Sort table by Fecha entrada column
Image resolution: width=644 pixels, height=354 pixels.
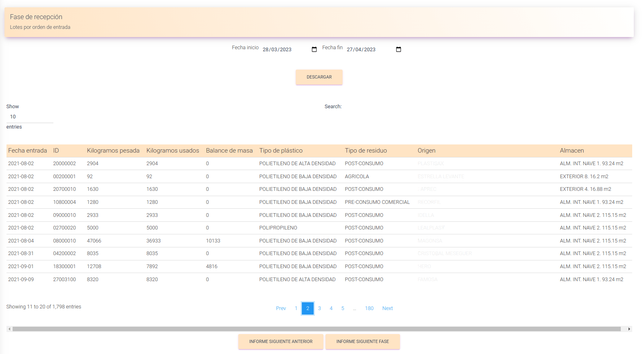pos(27,151)
